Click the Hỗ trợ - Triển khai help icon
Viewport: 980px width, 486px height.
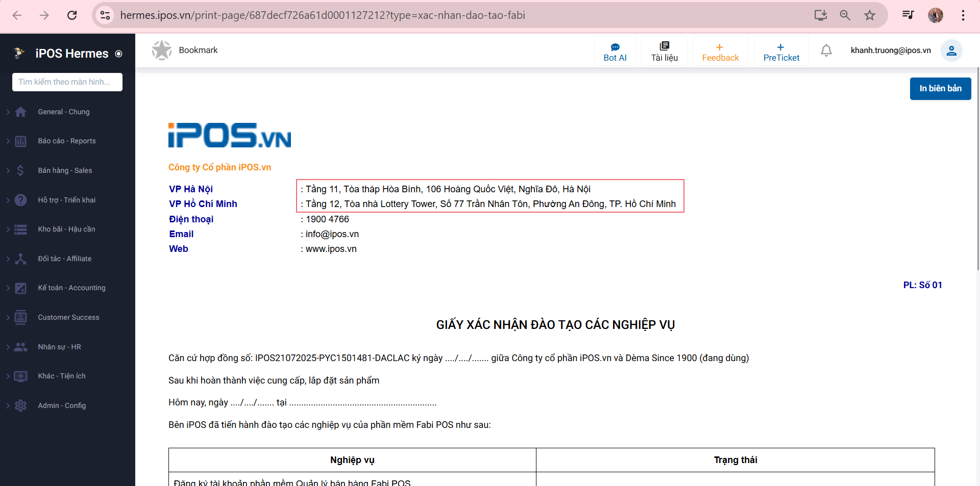click(20, 200)
